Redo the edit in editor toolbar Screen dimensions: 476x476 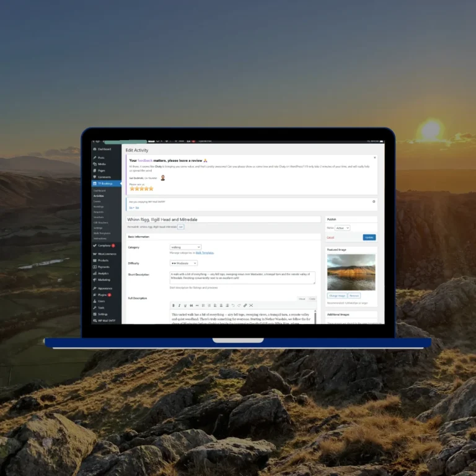tap(239, 306)
